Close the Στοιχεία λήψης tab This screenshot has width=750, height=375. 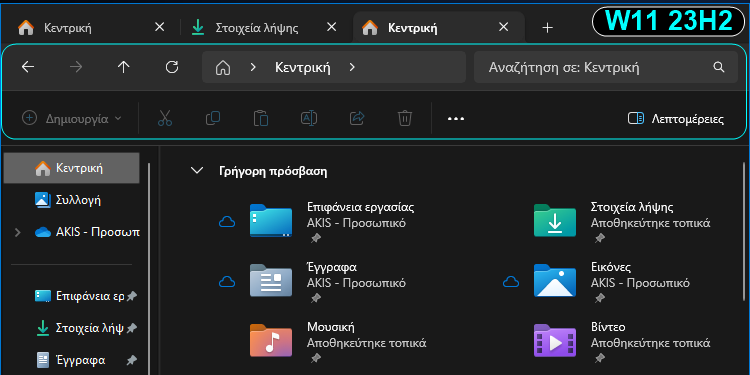coord(331,28)
